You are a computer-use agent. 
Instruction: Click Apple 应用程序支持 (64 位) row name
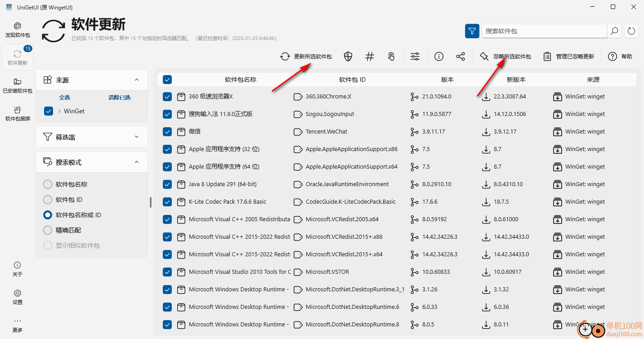(224, 166)
